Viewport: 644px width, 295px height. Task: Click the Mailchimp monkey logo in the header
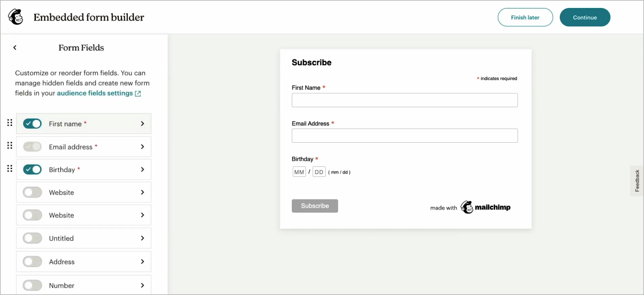[15, 17]
